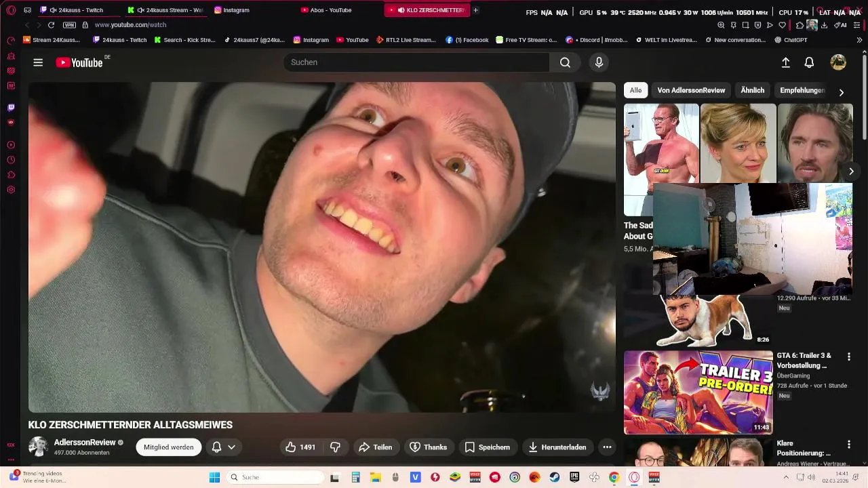Open the YouTube hamburger guide menu
Image resolution: width=868 pixels, height=488 pixels.
pos(38,62)
